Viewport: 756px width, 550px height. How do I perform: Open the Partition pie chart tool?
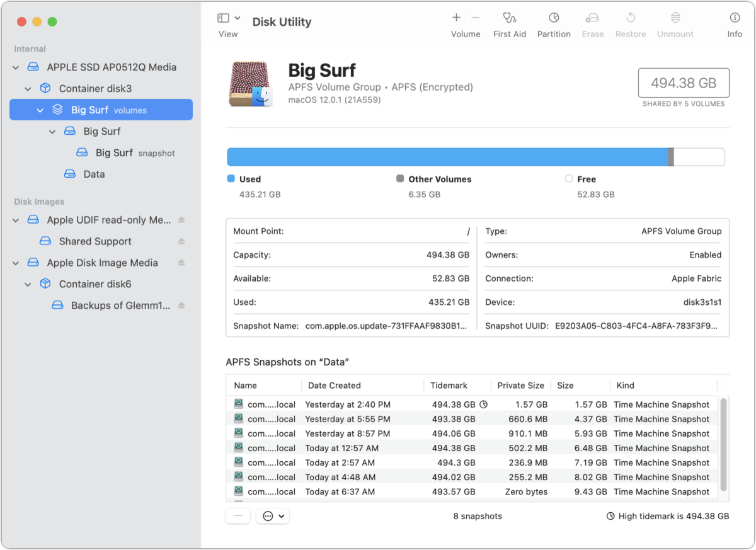click(554, 18)
